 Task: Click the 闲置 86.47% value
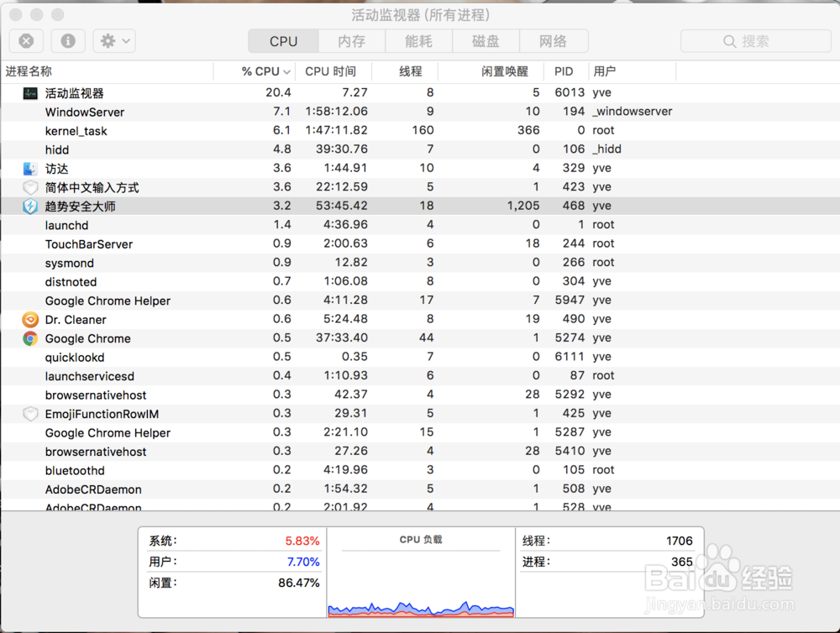(x=298, y=583)
